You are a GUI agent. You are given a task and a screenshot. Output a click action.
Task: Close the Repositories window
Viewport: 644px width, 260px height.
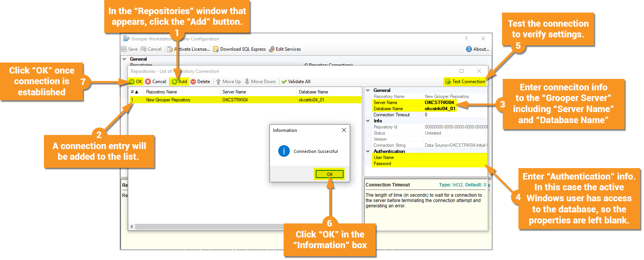click(x=479, y=71)
